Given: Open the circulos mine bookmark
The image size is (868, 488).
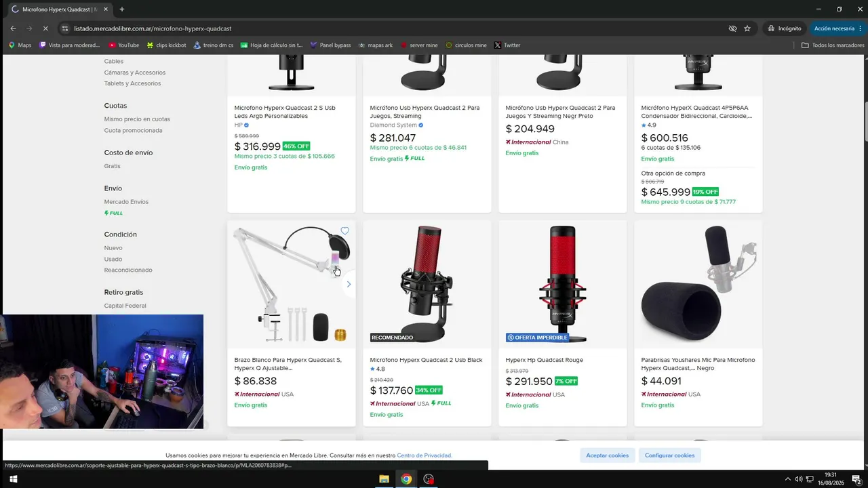Looking at the screenshot, I should tap(467, 45).
